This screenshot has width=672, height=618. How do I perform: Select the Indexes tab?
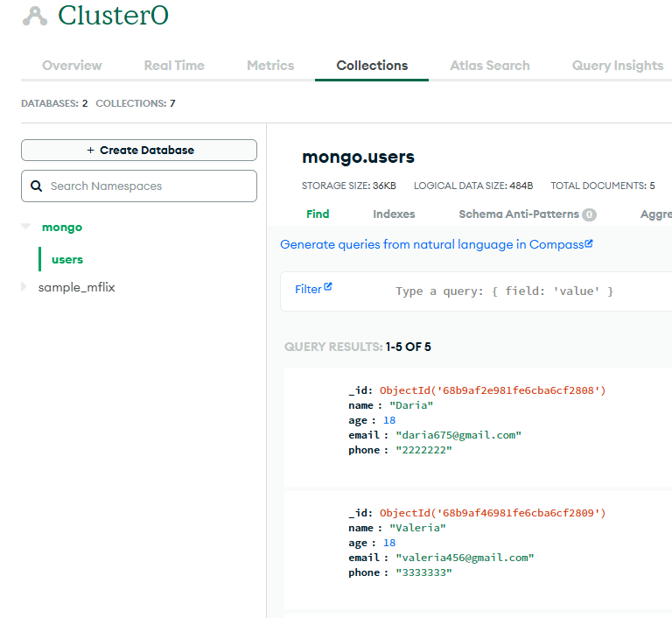[394, 214]
